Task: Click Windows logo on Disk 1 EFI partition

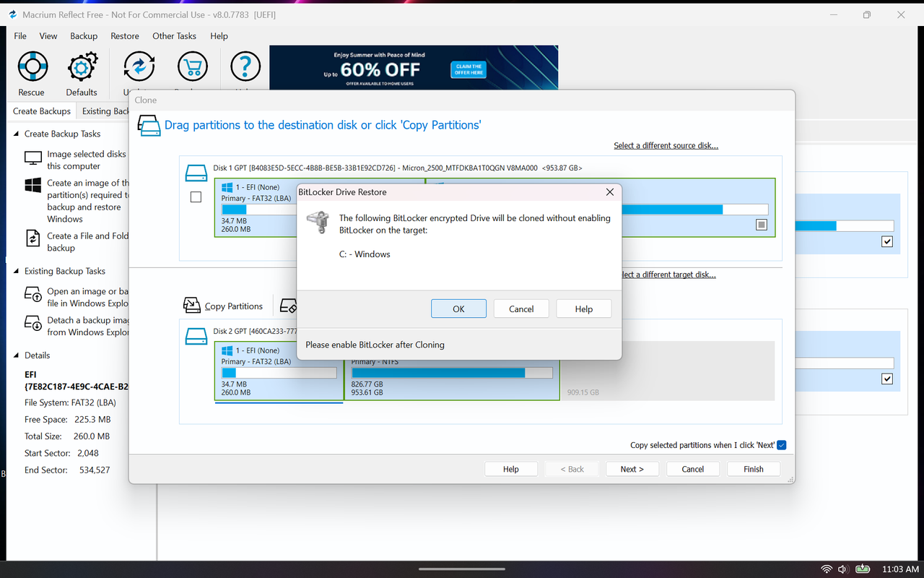Action: click(x=228, y=187)
